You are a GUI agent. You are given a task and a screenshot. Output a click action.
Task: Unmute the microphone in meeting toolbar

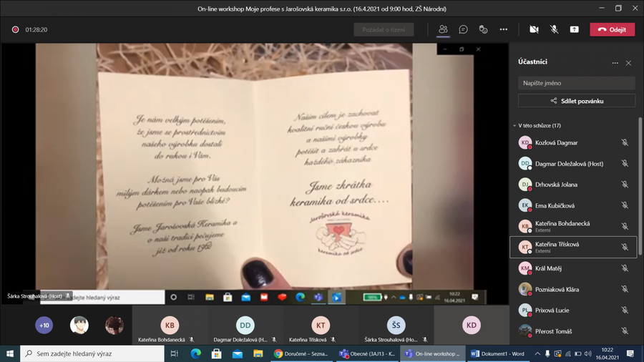(x=554, y=29)
